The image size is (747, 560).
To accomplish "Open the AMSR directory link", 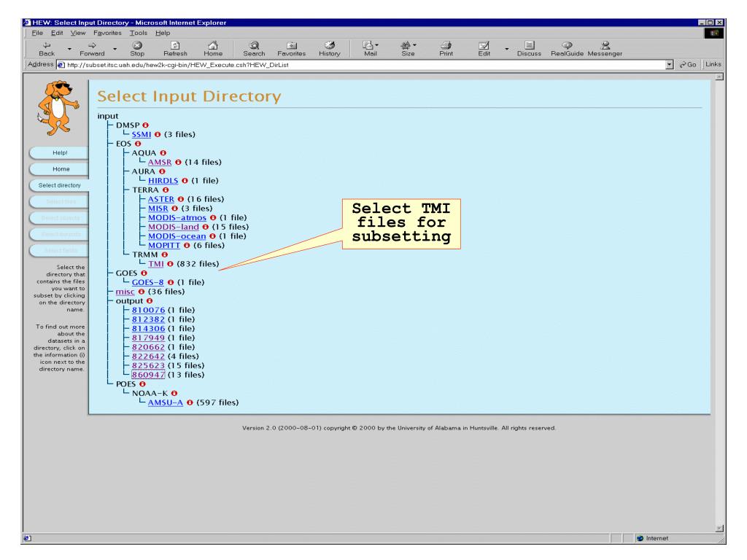I will pyautogui.click(x=160, y=163).
